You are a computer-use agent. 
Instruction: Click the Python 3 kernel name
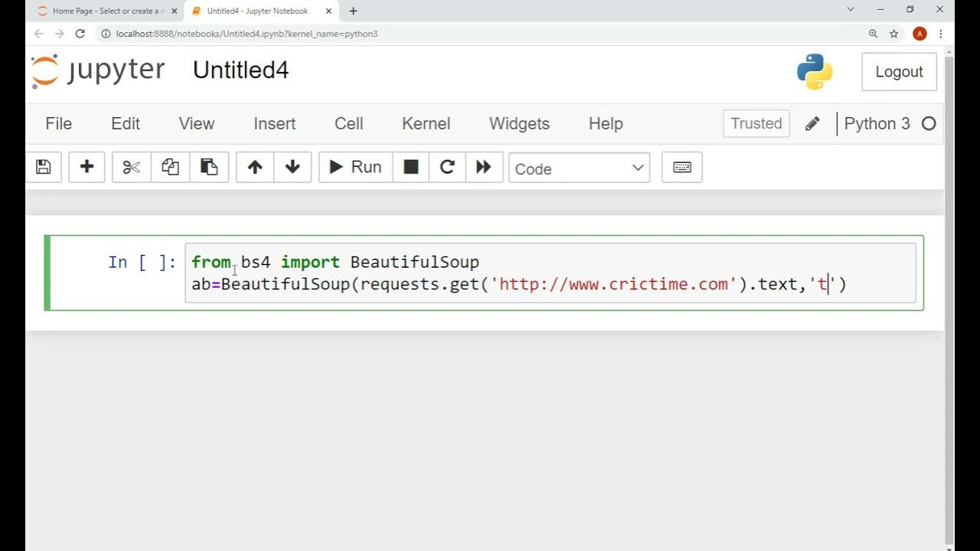pyautogui.click(x=877, y=124)
